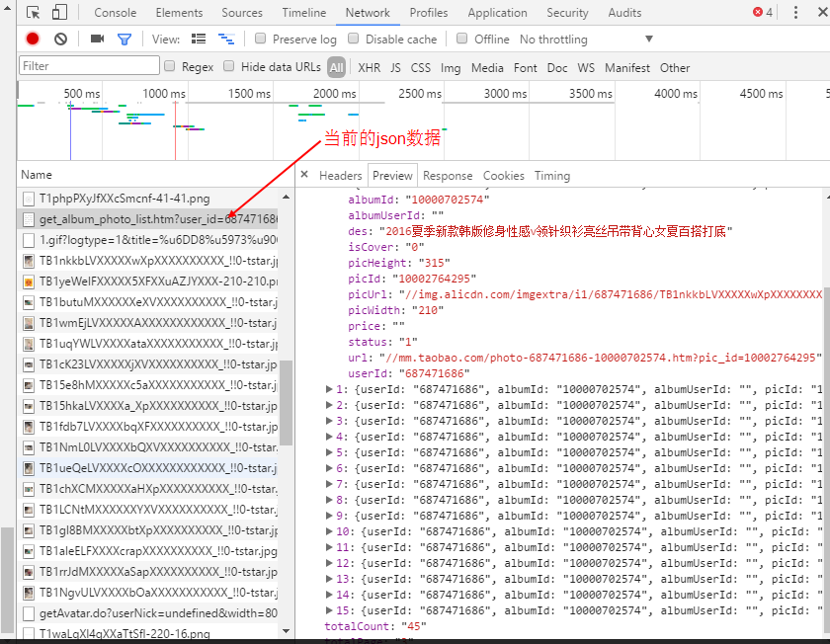Filter requests by WS type
The width and height of the screenshot is (830, 644).
click(x=586, y=68)
